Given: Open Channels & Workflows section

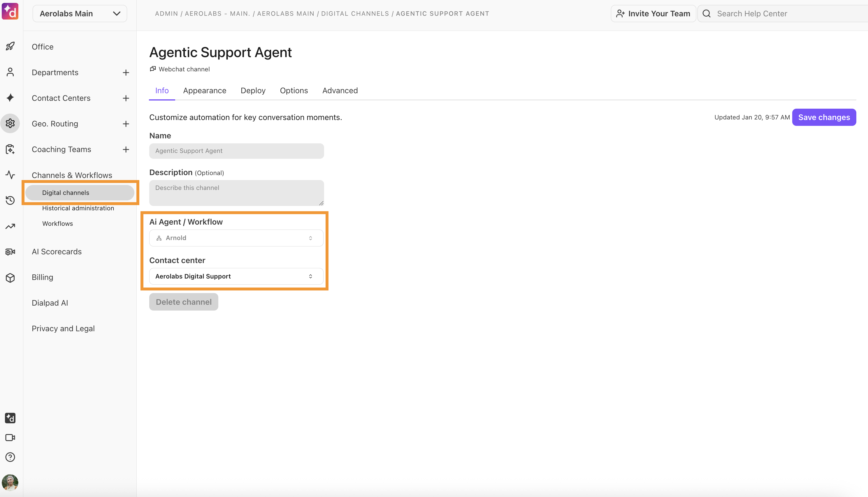Looking at the screenshot, I should coord(72,175).
